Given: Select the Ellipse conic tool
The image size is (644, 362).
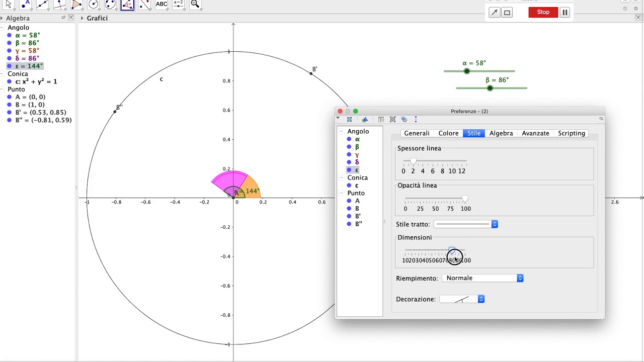Looking at the screenshot, I should (110, 5).
